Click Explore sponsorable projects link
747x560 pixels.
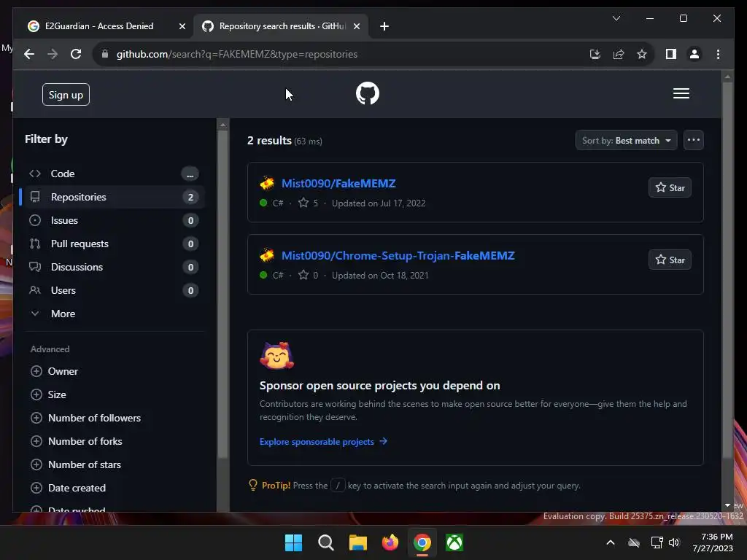pos(323,442)
